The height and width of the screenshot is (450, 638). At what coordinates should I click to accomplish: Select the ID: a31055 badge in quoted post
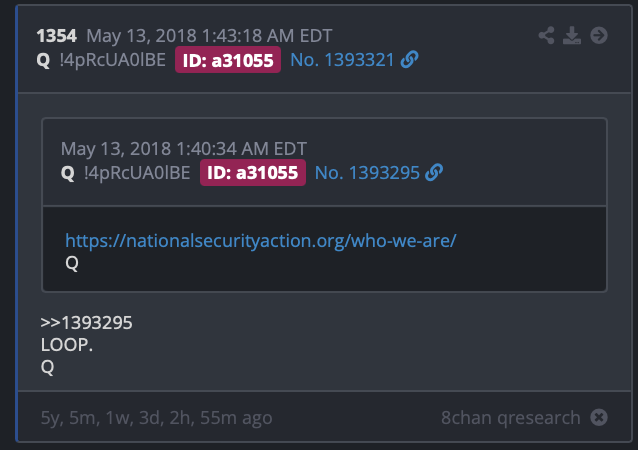click(x=253, y=172)
